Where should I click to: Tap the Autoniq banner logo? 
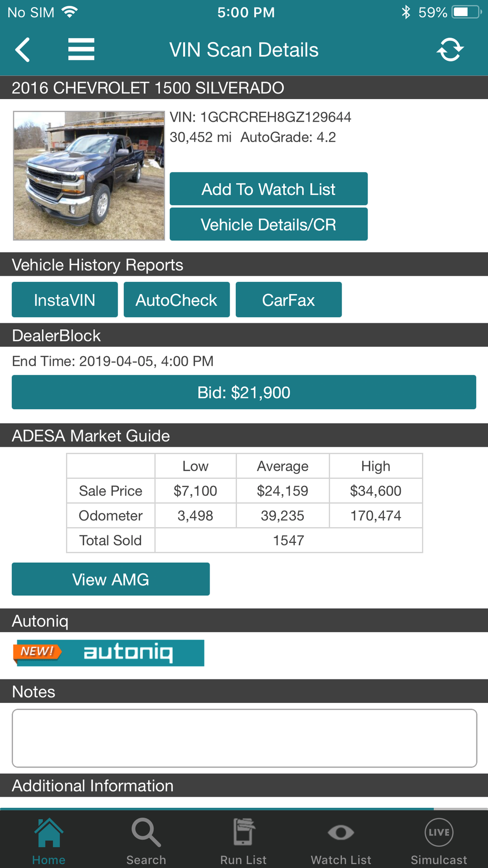[x=109, y=653]
